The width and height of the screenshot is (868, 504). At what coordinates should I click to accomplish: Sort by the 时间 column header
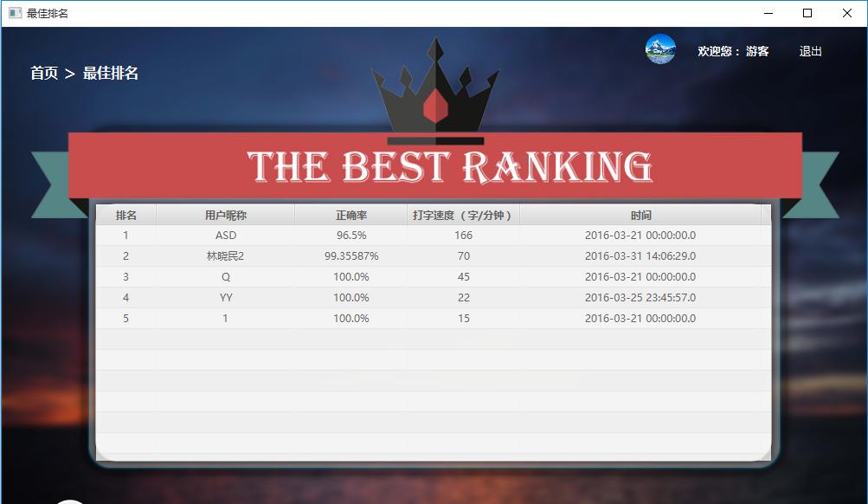(640, 215)
